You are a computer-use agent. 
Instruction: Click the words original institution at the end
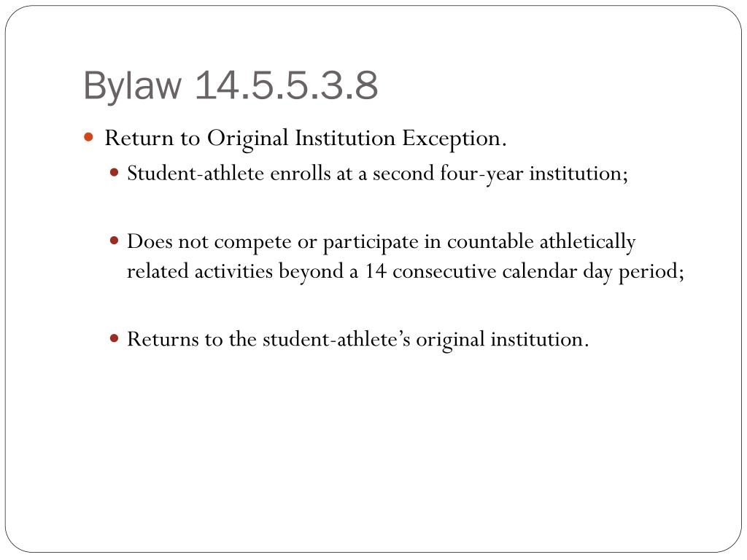(502, 340)
